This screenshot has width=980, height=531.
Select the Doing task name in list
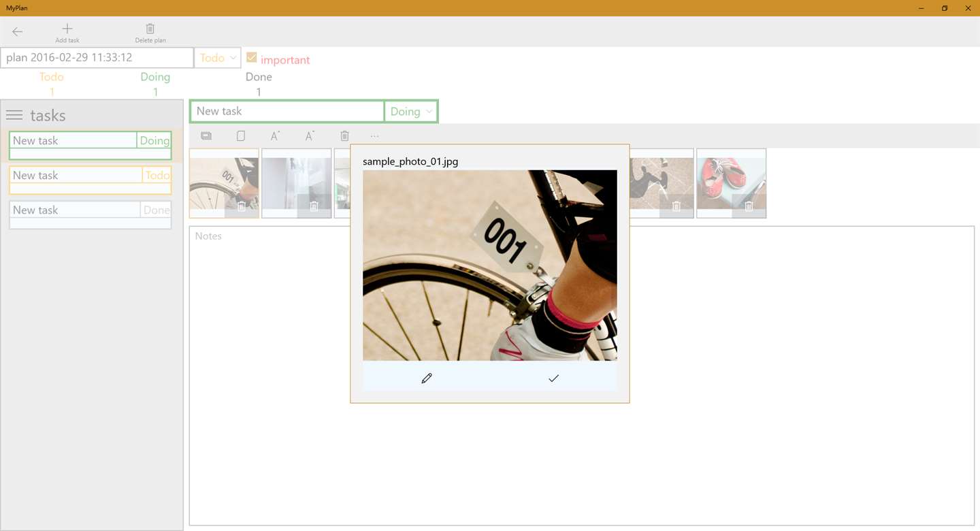[x=73, y=140]
